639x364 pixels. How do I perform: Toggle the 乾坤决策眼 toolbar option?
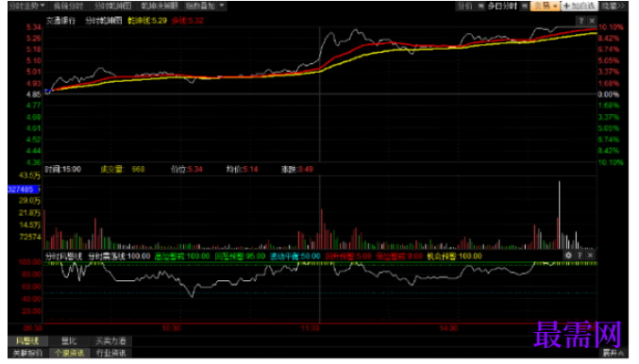click(160, 6)
